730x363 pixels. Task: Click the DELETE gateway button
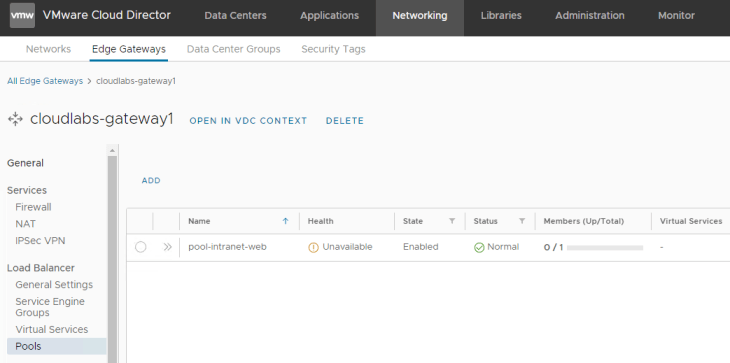tap(345, 121)
